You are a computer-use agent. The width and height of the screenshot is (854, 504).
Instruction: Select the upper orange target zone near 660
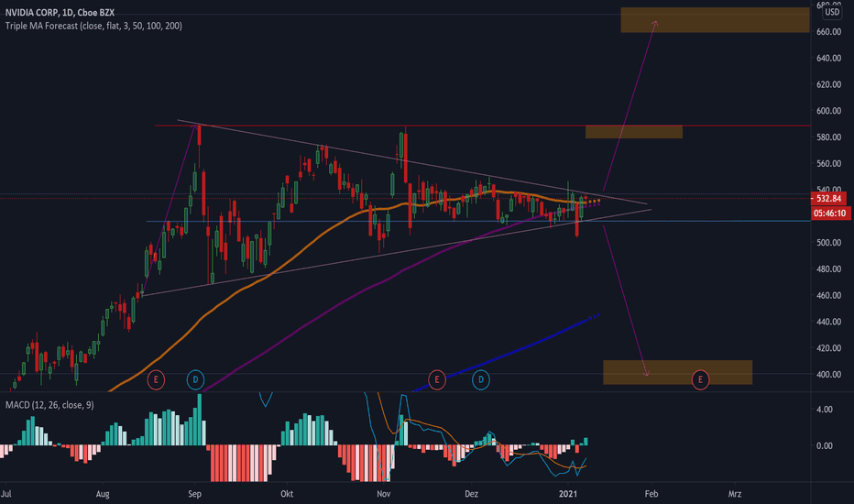point(715,19)
